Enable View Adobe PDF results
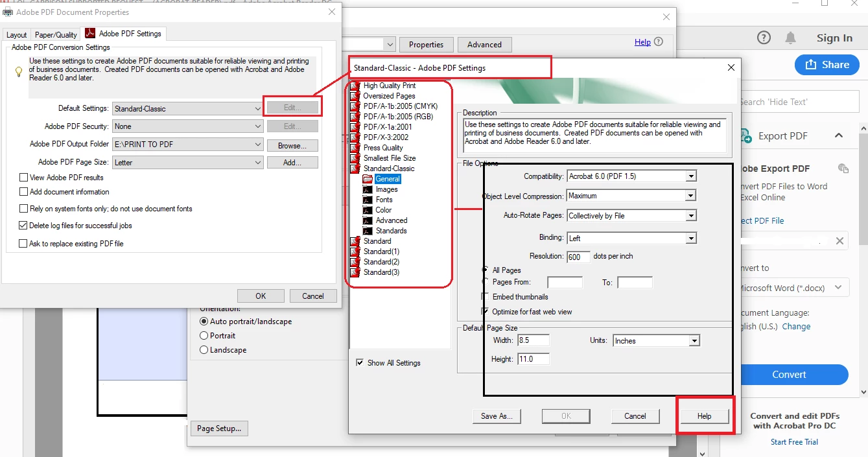This screenshot has width=868, height=457. point(24,178)
